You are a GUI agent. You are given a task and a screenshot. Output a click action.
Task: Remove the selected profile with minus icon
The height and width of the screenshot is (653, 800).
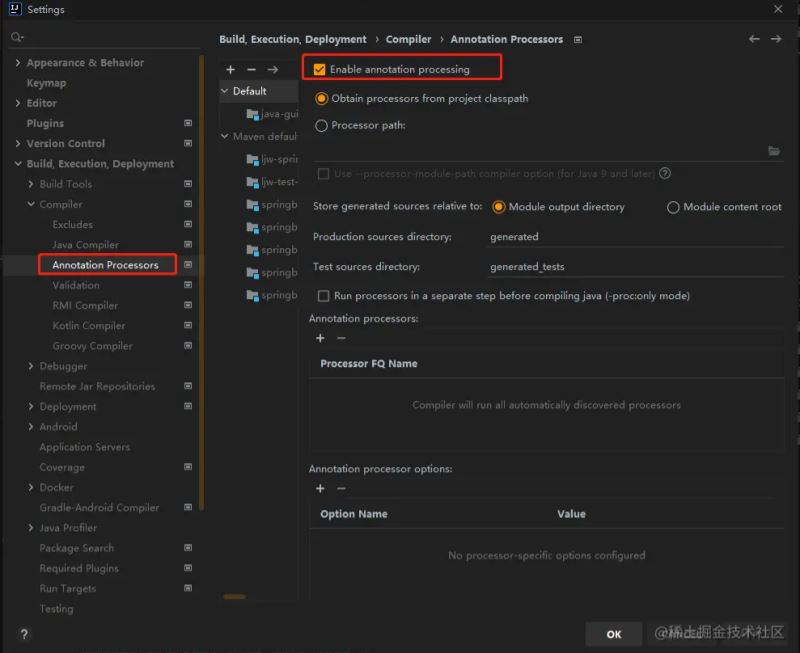[251, 70]
